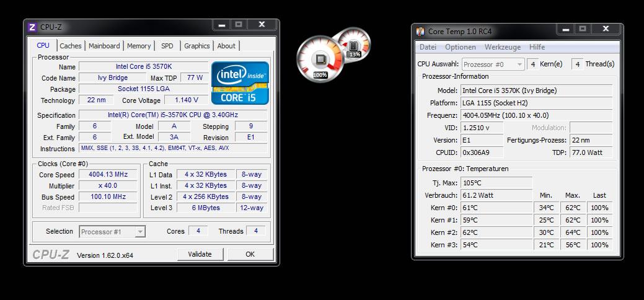Viewport: 644px width, 300px height.
Task: Click the CPU-Z version text 1.62.0.x64
Action: coord(105,255)
